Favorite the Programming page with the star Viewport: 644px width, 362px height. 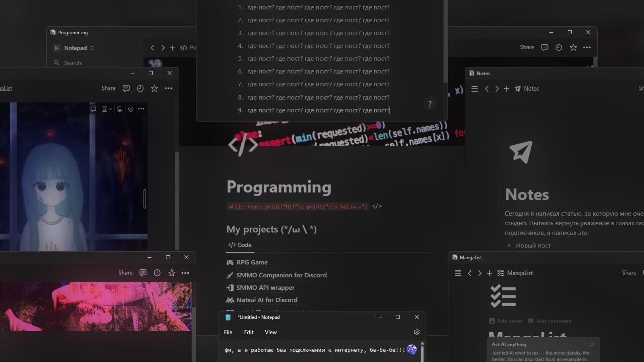[573, 47]
